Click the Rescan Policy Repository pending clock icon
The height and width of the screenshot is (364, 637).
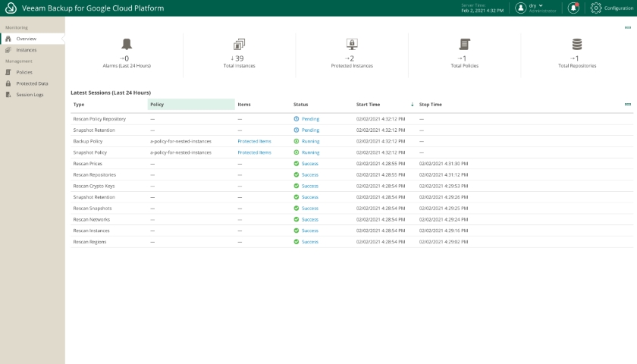pos(297,118)
